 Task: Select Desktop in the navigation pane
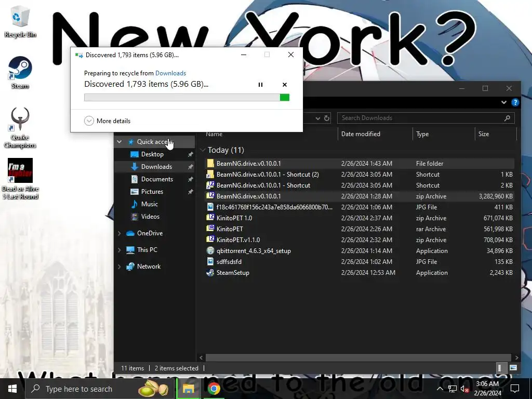152,154
